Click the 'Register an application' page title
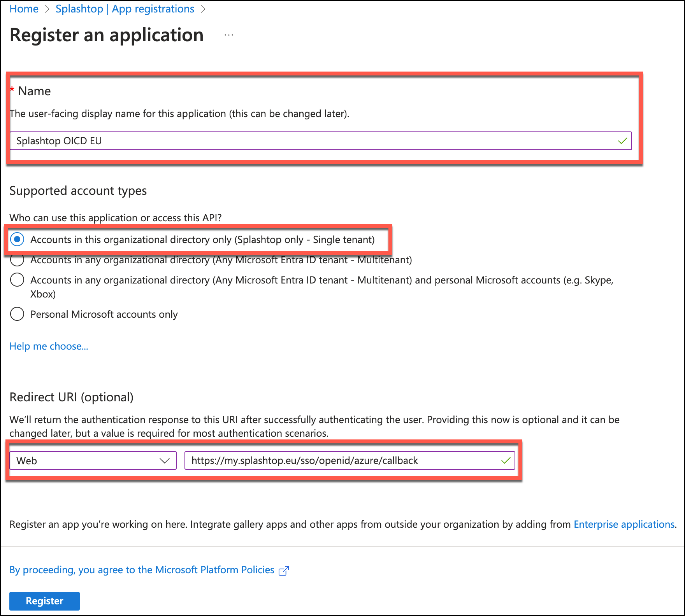 (107, 35)
